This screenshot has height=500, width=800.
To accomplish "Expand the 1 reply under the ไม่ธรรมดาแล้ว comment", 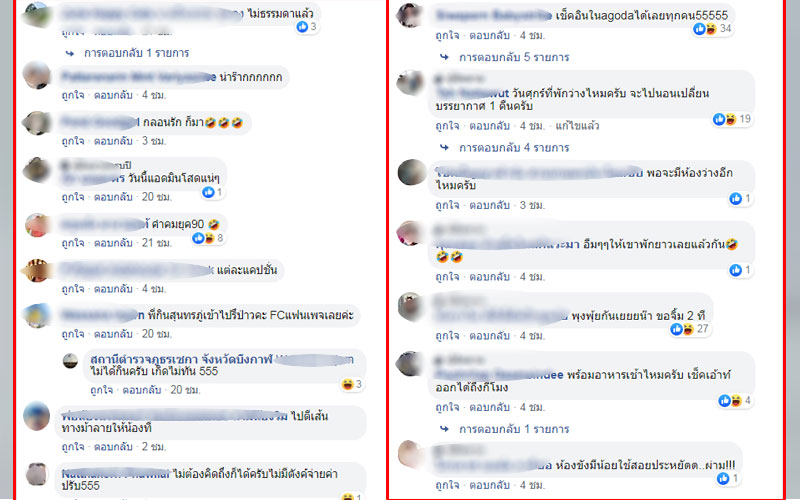I will pyautogui.click(x=136, y=53).
